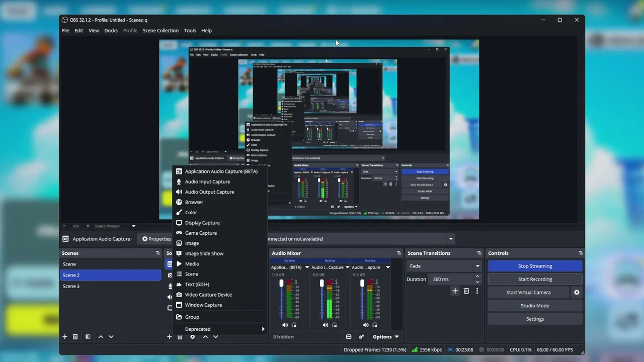Open the Docks menu

tap(111, 31)
